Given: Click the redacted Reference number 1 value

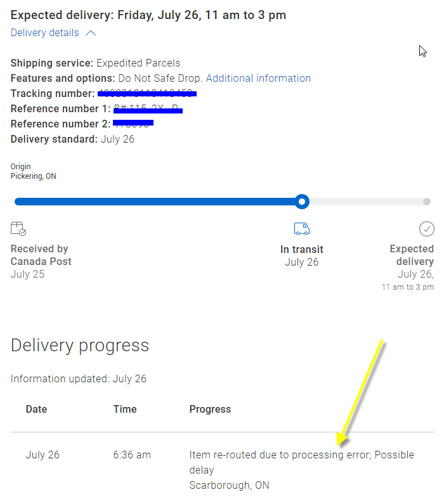Looking at the screenshot, I should click(x=148, y=109).
